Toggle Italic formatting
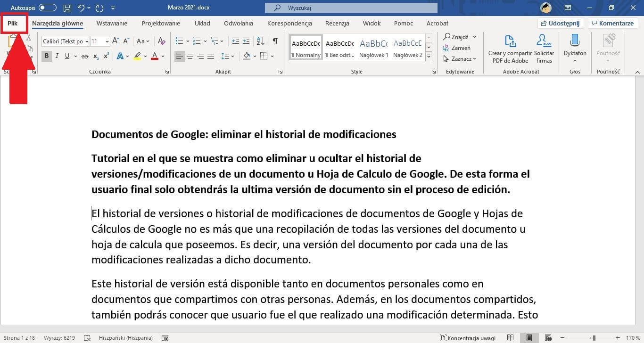Viewport: 644px width, 343px height. (x=57, y=56)
